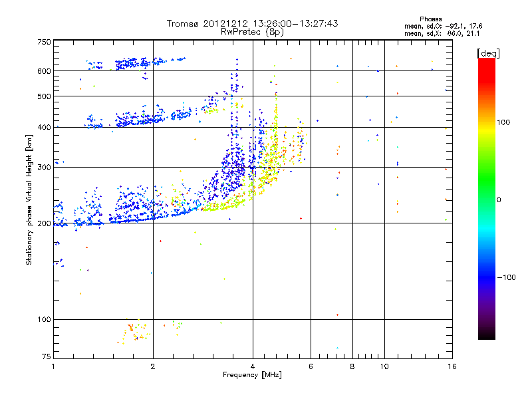Click the top blue echo band above 600 km
The image size is (532, 399).
coord(136,63)
